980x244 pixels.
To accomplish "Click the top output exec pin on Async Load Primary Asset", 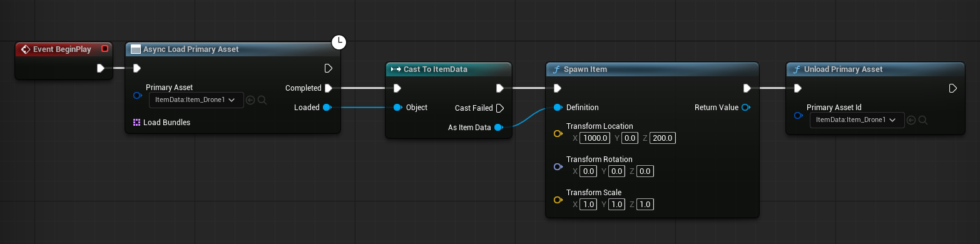I will (328, 68).
